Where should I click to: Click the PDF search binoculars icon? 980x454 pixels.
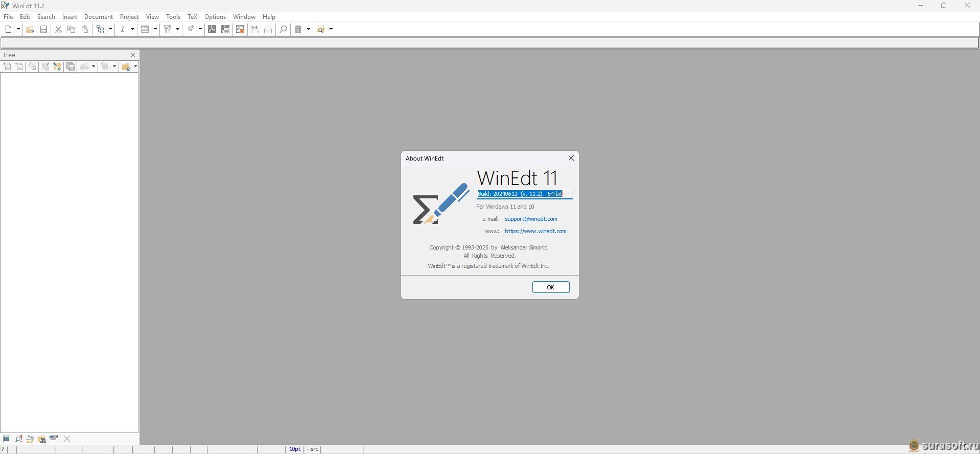tap(225, 29)
